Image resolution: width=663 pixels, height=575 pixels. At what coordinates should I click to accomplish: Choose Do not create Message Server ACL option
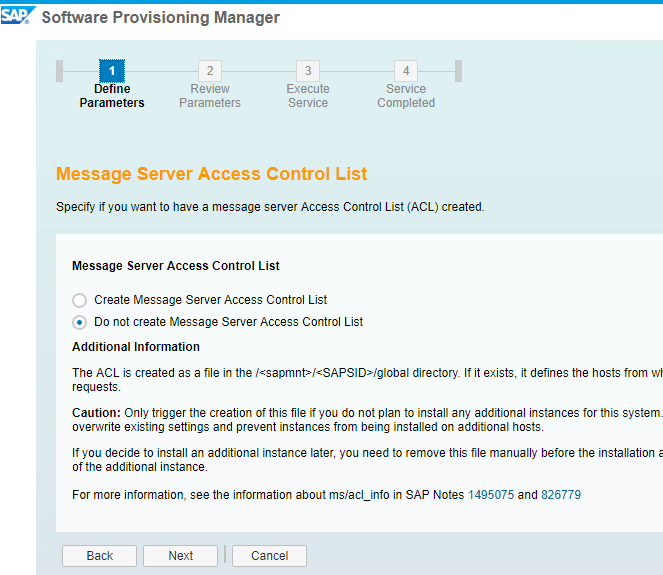point(79,322)
